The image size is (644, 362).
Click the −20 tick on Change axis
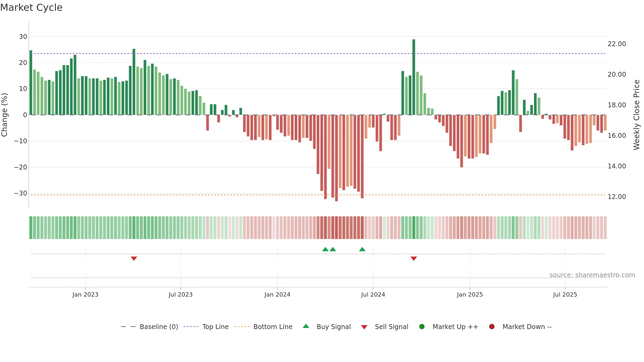(x=21, y=167)
